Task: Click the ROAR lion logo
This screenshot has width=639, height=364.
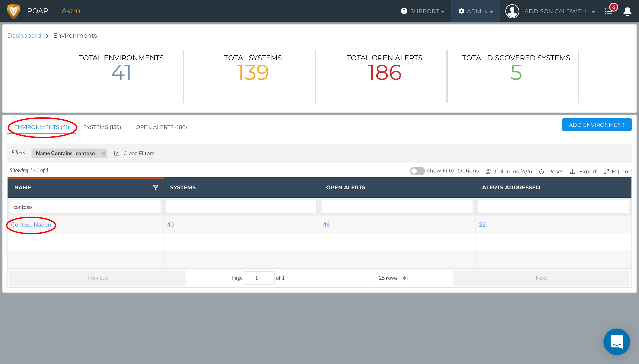Action: click(14, 11)
